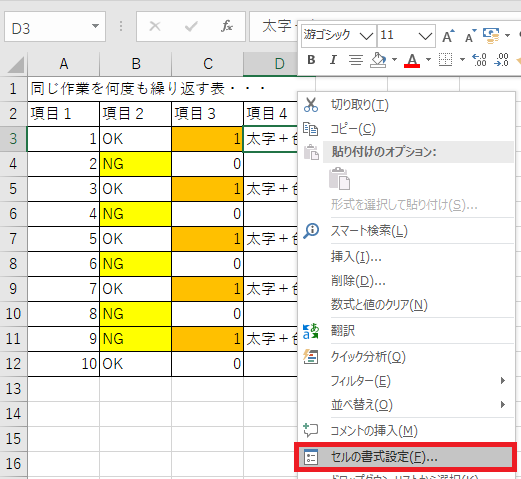The height and width of the screenshot is (479, 521).
Task: Select column D header
Action: (270, 64)
